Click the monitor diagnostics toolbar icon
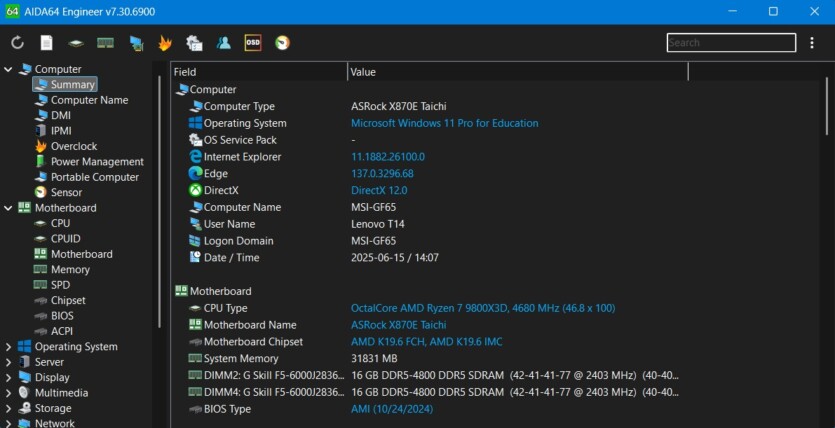The height and width of the screenshot is (428, 835). 136,43
